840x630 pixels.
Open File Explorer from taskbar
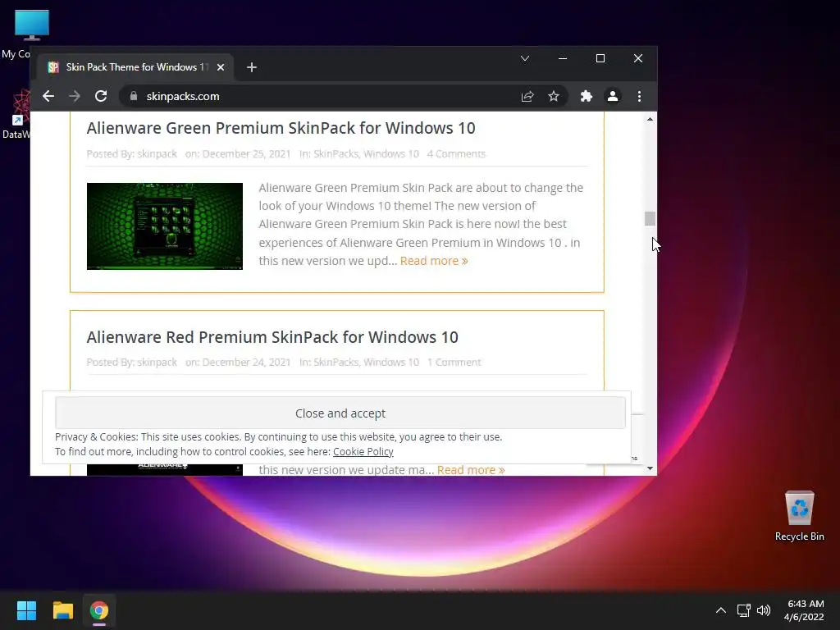click(62, 610)
